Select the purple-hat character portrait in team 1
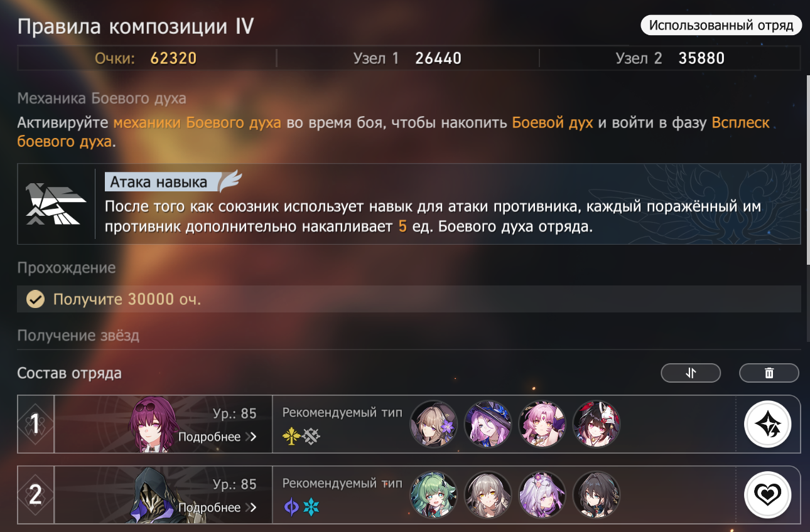Viewport: 810px width, 532px height. tap(488, 424)
